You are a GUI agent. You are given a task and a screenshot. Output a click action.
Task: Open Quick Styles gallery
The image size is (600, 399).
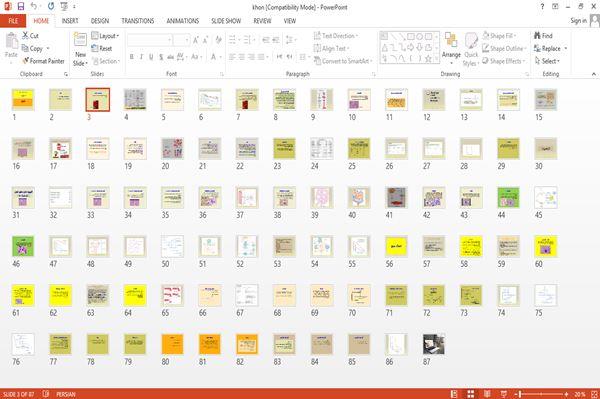pyautogui.click(x=471, y=50)
